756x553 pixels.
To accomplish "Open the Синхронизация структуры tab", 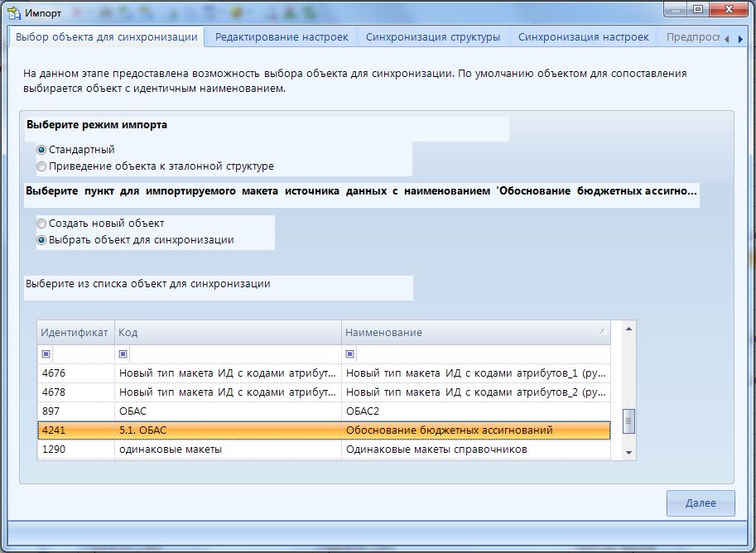I will click(x=432, y=37).
